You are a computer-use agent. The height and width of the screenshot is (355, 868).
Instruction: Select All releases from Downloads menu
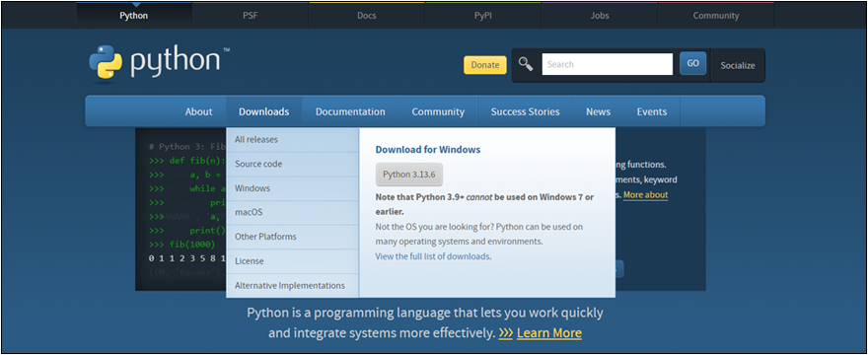(x=292, y=140)
